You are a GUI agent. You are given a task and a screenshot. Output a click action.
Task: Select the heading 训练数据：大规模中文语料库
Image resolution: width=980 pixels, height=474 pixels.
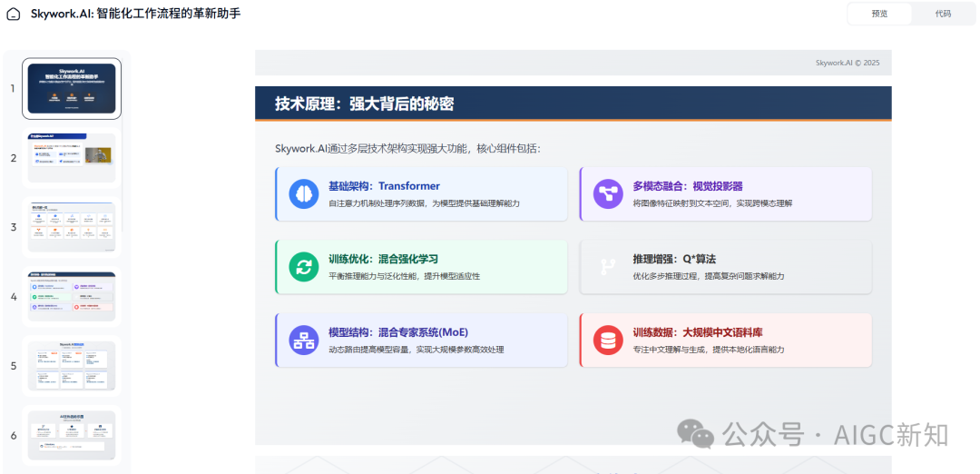(698, 332)
